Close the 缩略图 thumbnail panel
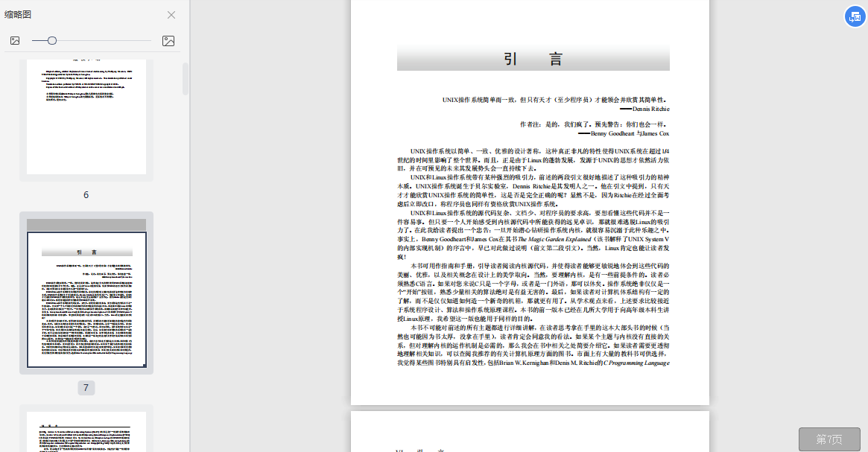This screenshot has width=868, height=452. [x=171, y=15]
